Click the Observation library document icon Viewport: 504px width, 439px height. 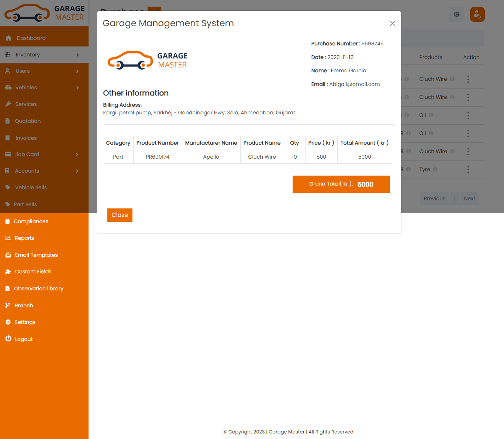[8, 288]
